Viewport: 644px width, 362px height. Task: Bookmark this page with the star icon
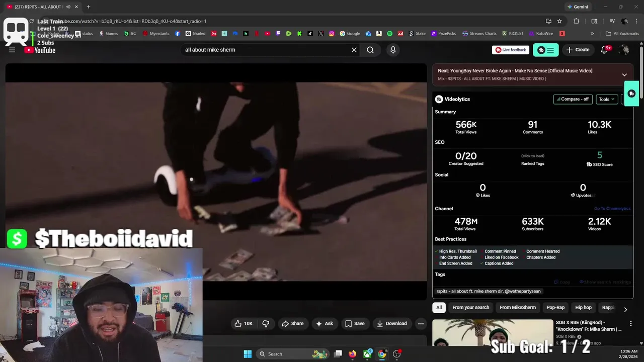559,21
